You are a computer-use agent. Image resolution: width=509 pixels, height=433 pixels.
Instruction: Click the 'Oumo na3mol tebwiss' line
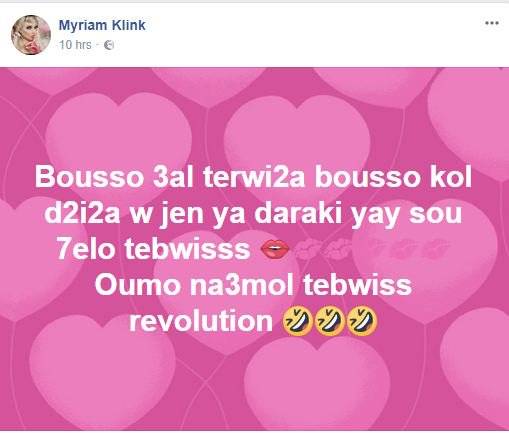253,285
